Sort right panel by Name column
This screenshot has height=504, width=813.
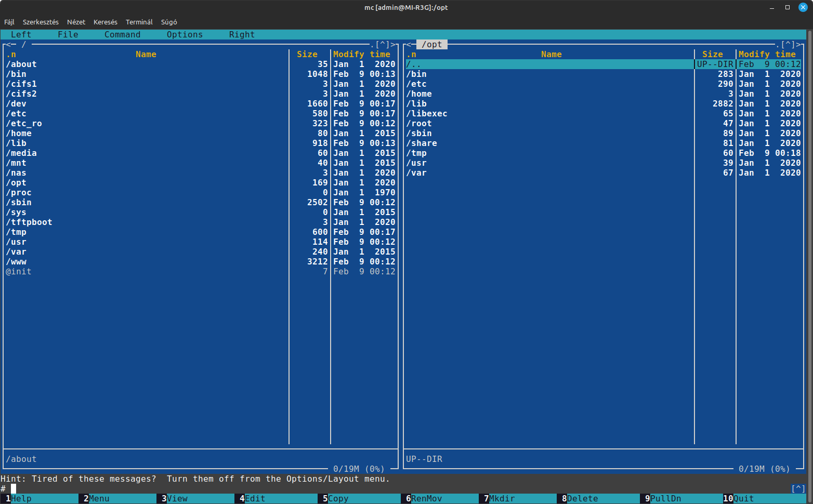[x=552, y=54]
